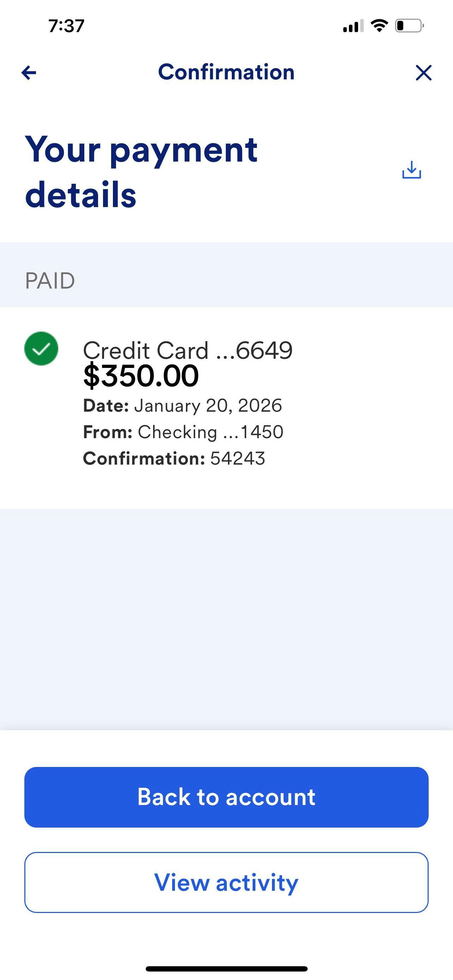Tap the Wi-Fi status icon
This screenshot has height=980, width=453.
379,26
